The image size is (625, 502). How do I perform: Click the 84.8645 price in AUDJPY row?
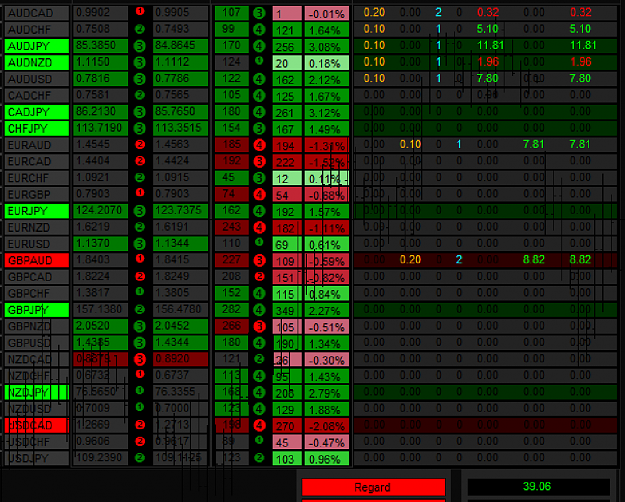point(180,46)
